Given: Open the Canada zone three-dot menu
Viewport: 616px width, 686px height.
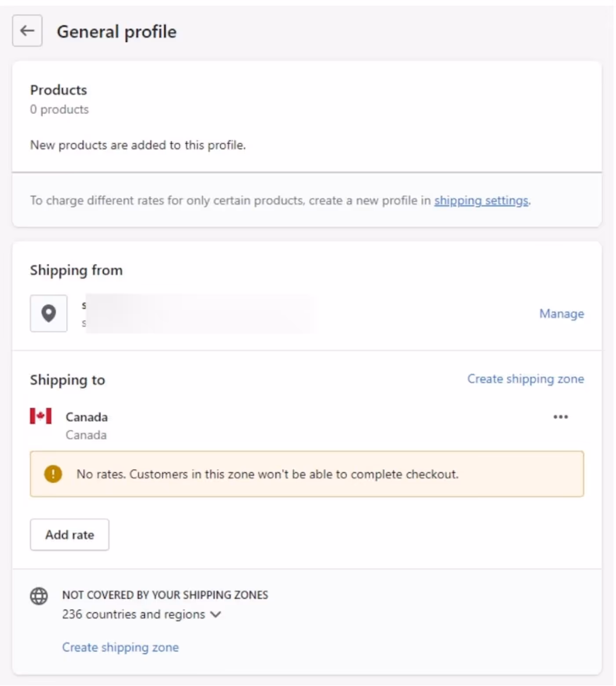Looking at the screenshot, I should pyautogui.click(x=561, y=416).
